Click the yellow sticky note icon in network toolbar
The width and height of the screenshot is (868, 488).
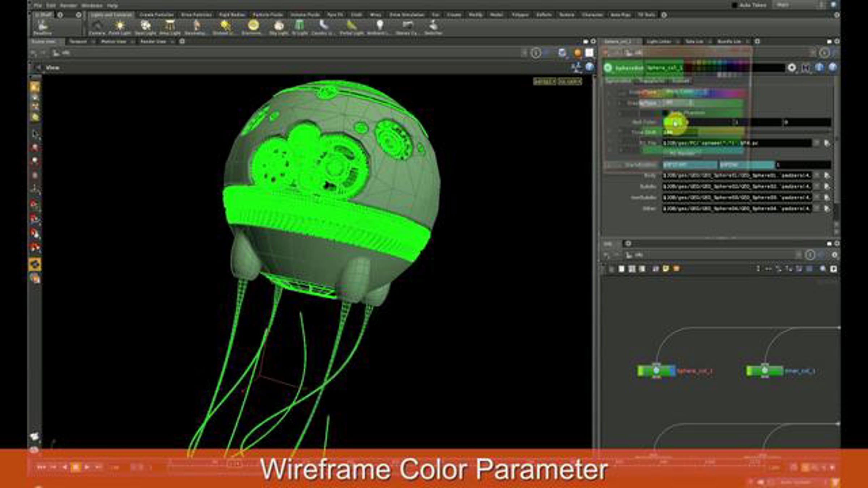(666, 269)
